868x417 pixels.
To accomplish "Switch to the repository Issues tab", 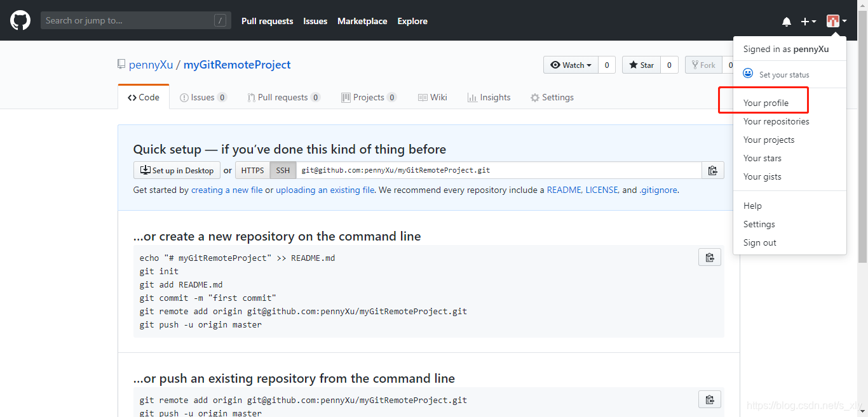I will coord(203,97).
